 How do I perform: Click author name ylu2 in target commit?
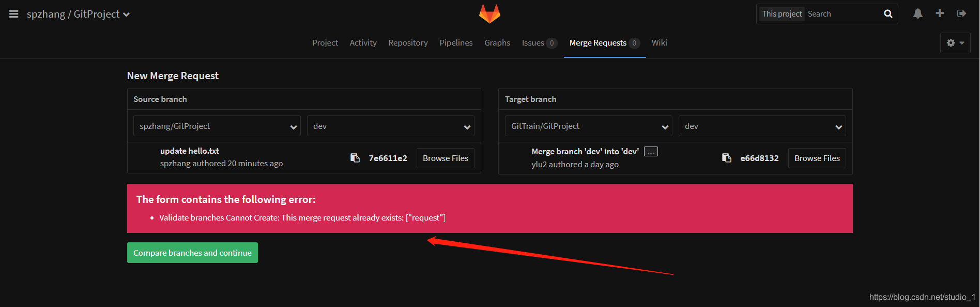(539, 164)
